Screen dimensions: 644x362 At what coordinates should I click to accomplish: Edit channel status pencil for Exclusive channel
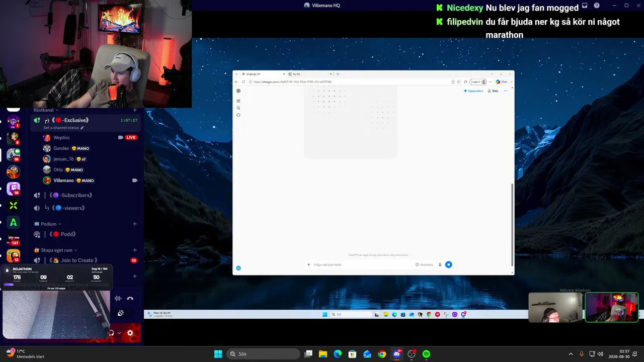point(82,128)
